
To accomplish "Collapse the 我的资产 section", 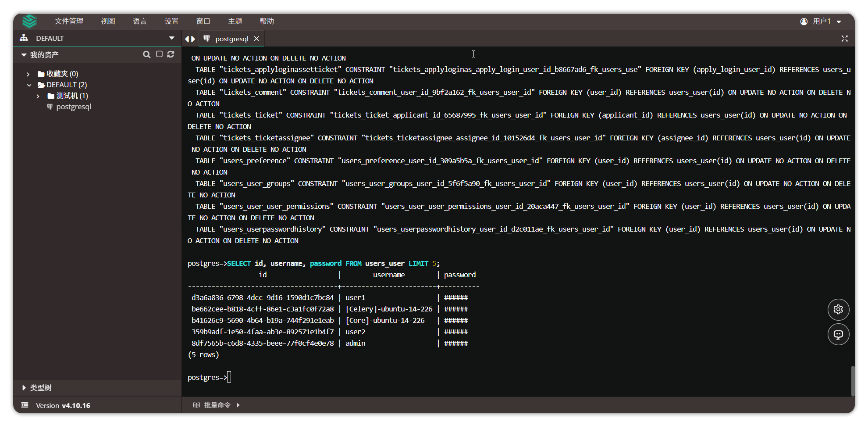I will pos(24,55).
